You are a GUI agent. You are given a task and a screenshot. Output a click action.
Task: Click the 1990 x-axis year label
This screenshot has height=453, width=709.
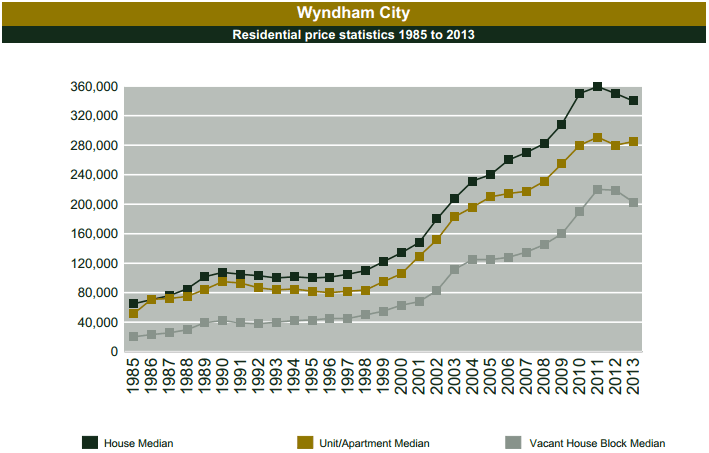pos(222,376)
